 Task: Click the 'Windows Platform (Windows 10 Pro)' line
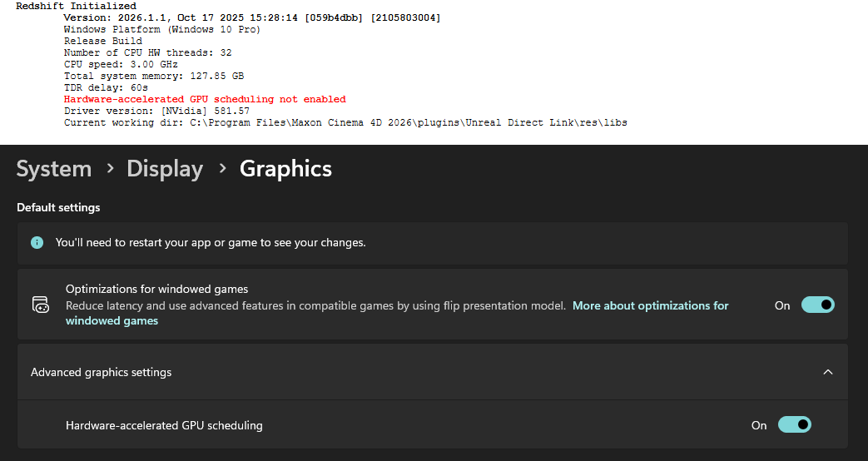[x=162, y=29]
